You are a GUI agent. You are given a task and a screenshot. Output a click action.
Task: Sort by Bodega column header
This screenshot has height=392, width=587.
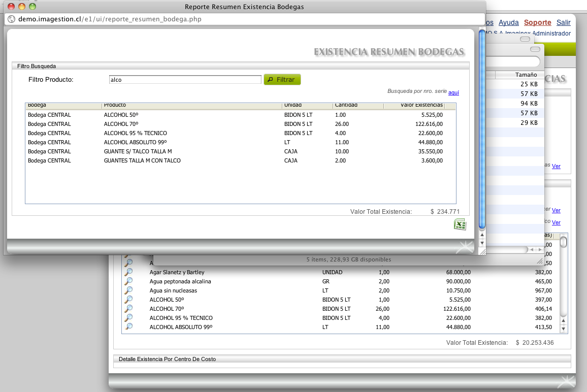[x=63, y=106]
